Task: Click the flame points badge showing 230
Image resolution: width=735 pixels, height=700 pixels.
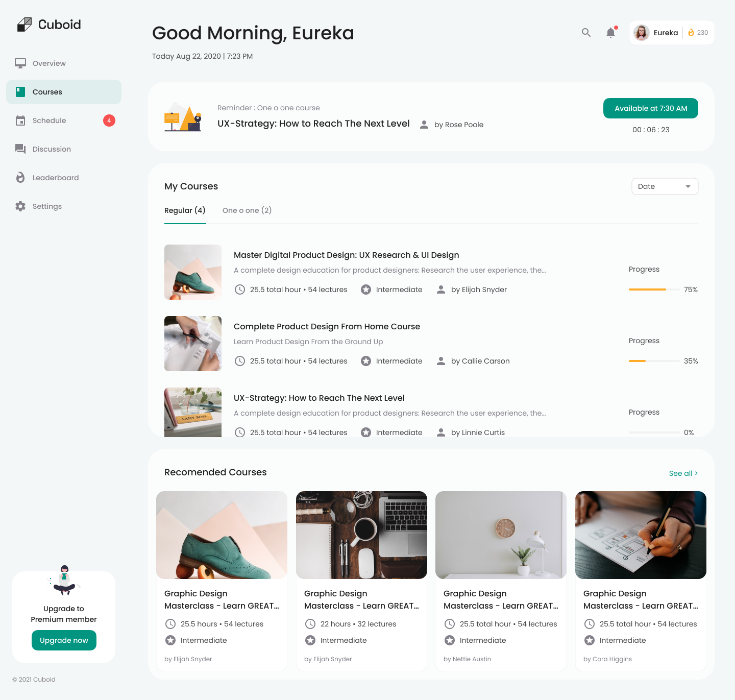Action: point(698,33)
